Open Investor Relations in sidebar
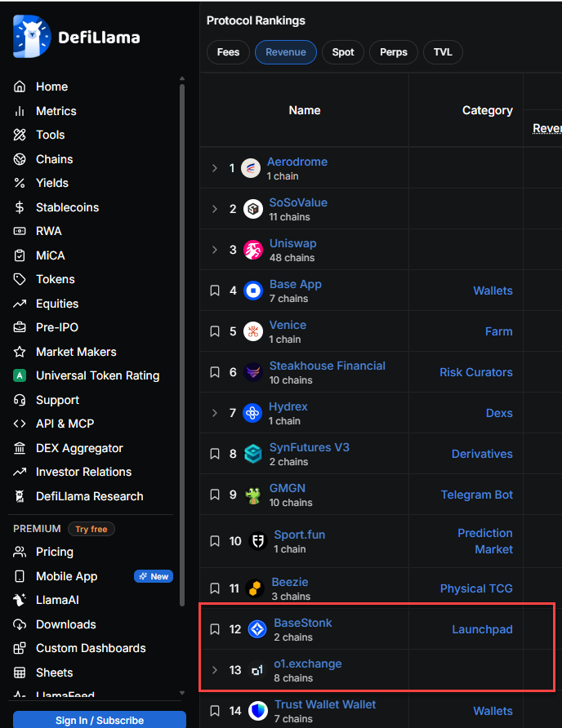 [x=83, y=472]
